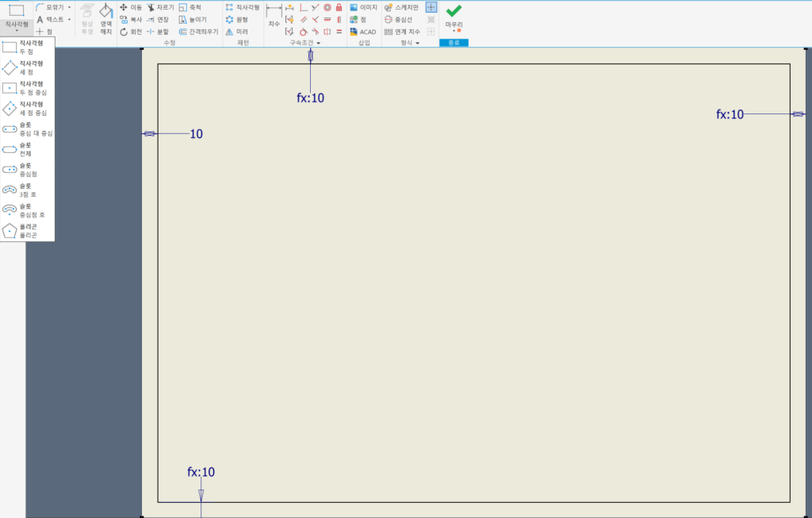The width and height of the screenshot is (812, 518).
Task: Apply the collinear constraint icon
Action: click(x=316, y=7)
